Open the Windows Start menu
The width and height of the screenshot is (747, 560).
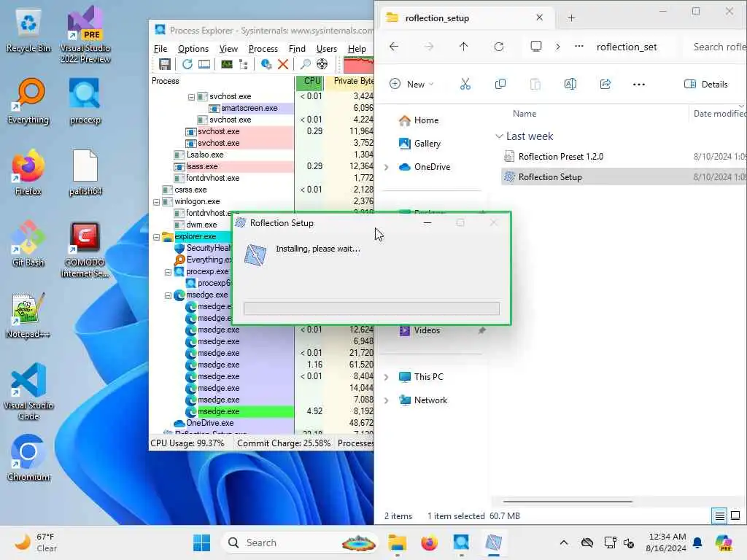pyautogui.click(x=202, y=542)
